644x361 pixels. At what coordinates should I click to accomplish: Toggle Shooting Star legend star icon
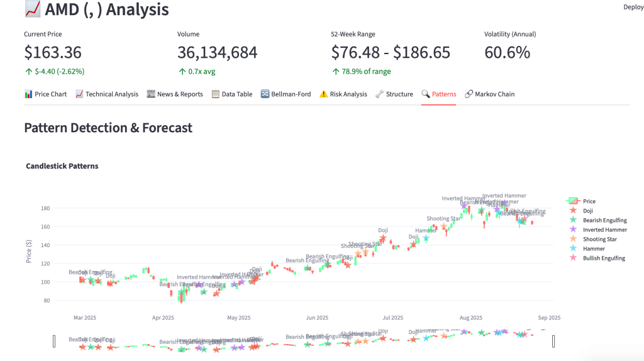573,239
